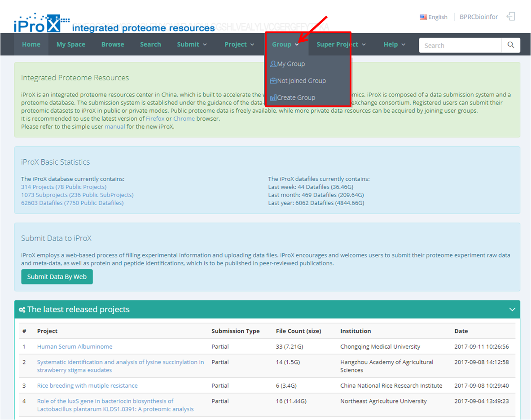531x420 pixels.
Task: Click the logout icon beside BPRCbioinfor
Action: pyautogui.click(x=511, y=17)
